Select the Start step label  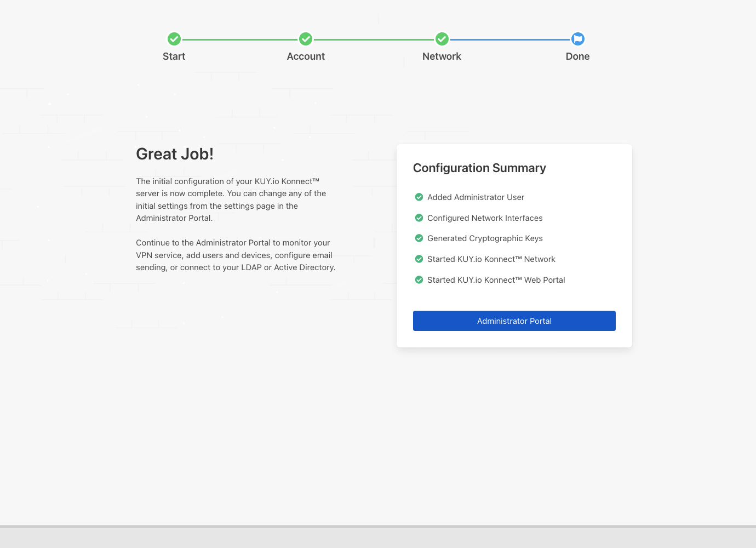(174, 56)
